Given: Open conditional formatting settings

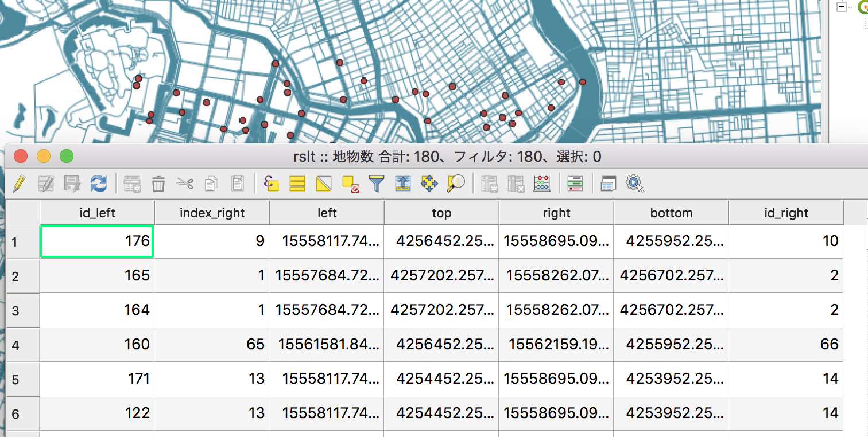Looking at the screenshot, I should point(575,184).
